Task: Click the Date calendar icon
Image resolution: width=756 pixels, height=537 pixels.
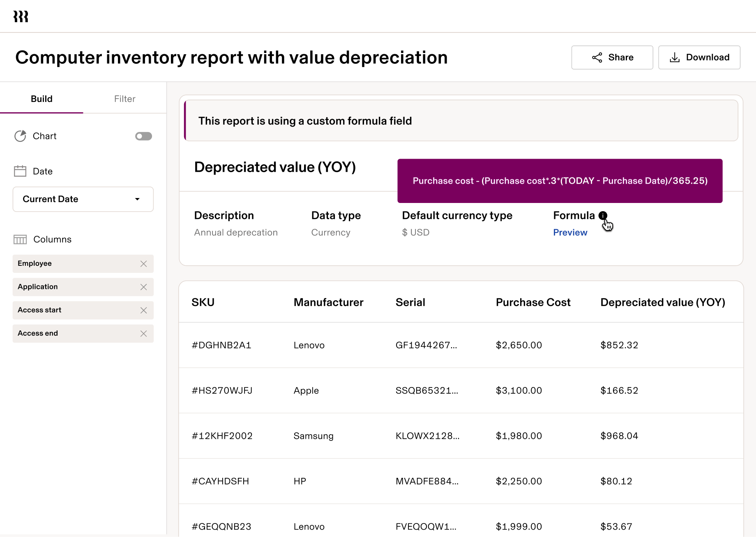Action: (20, 171)
